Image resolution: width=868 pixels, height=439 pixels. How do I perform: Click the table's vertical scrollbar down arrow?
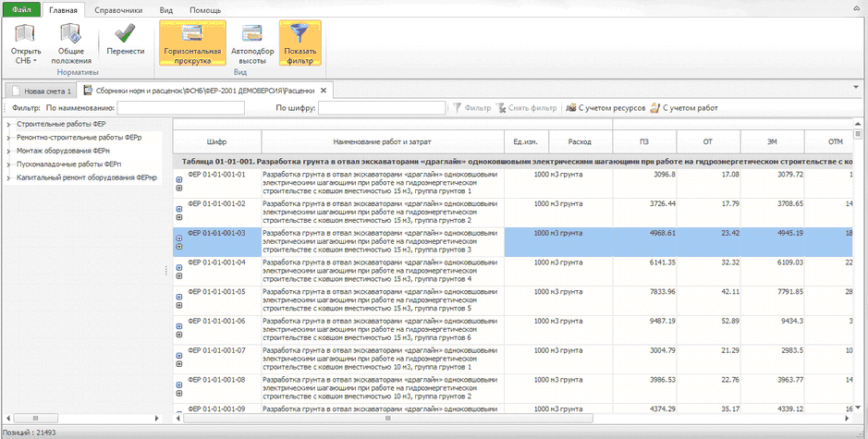[x=858, y=408]
